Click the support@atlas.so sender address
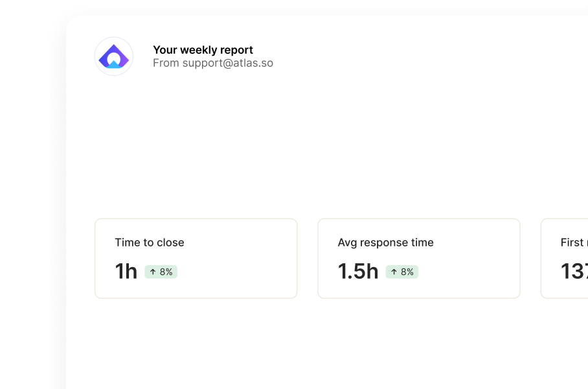The height and width of the screenshot is (389, 588). pos(228,63)
